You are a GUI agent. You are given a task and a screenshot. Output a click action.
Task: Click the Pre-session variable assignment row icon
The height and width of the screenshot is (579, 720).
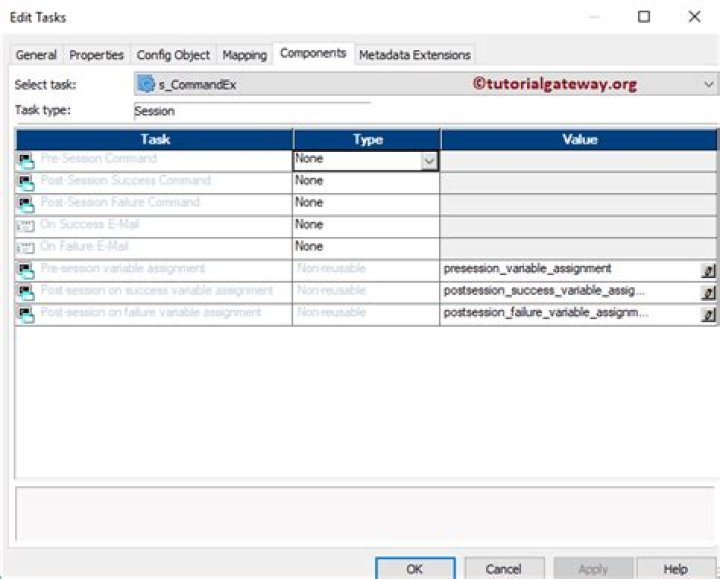pos(26,270)
